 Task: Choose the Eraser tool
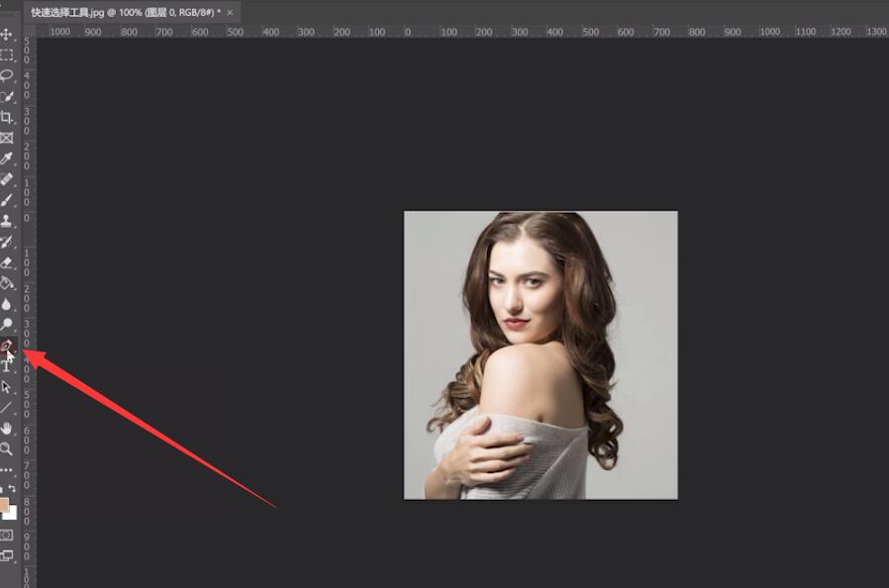coord(7,262)
